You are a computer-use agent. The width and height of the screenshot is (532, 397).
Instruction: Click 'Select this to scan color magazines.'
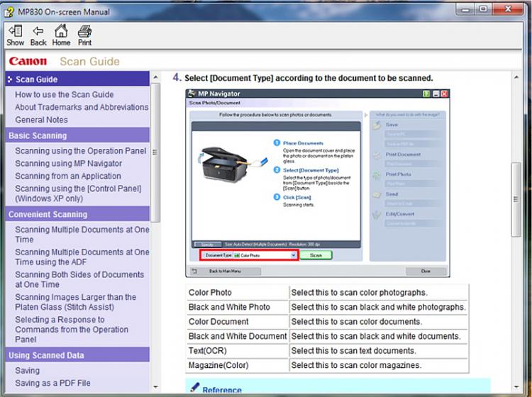[356, 366]
